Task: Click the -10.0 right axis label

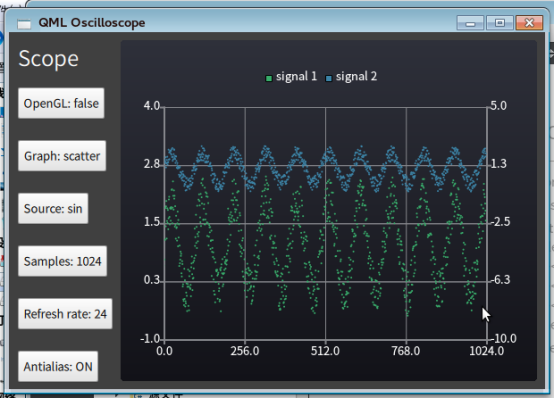Action: (x=504, y=339)
